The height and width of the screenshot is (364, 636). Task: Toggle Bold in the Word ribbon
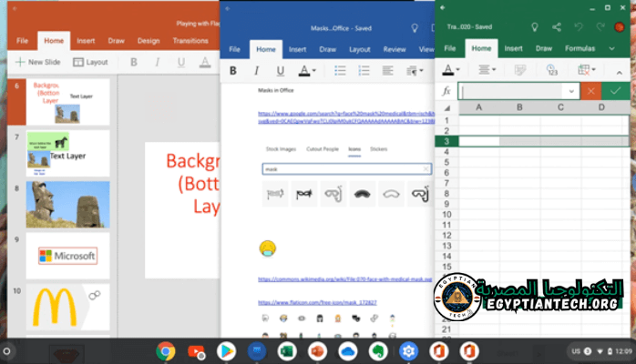pos(233,70)
